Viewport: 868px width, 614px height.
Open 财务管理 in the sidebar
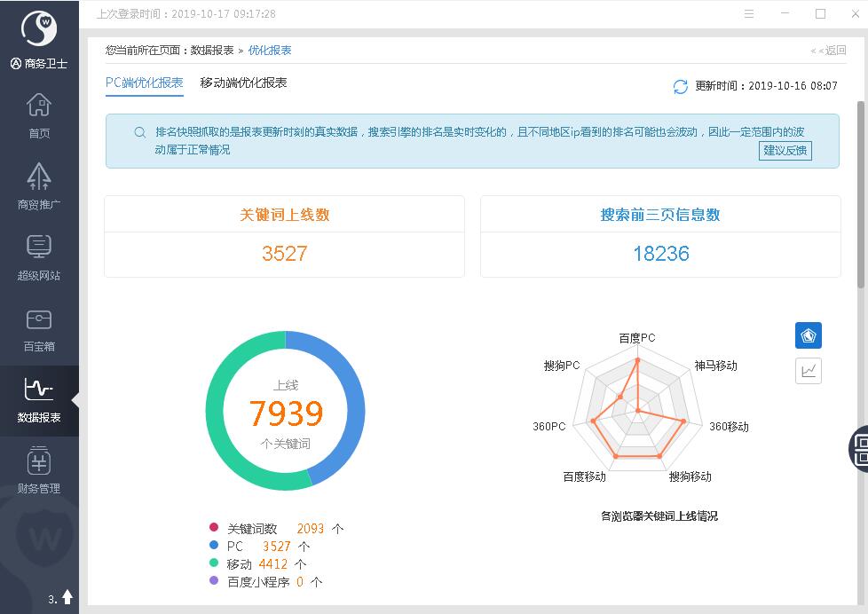[x=39, y=470]
